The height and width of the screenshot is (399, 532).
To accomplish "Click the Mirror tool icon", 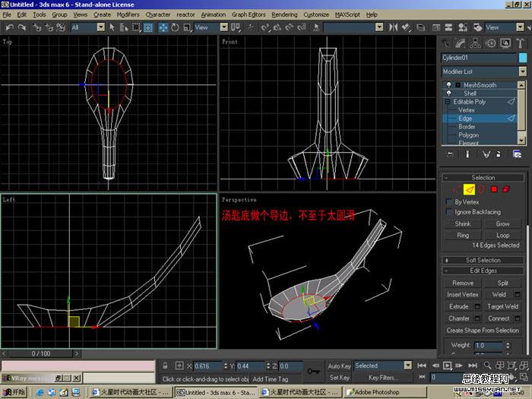I will click(393, 27).
